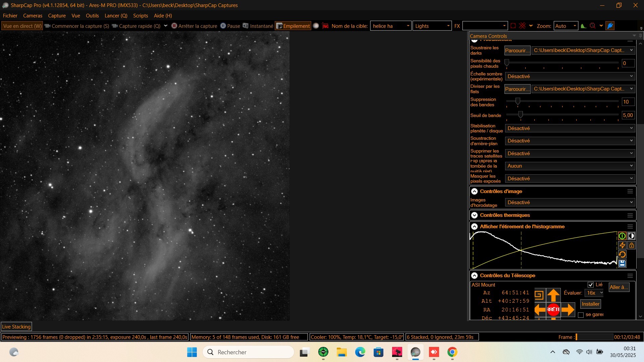Slew the mount right with the arrow
Viewport: 644px width, 362px height.
coord(568,309)
